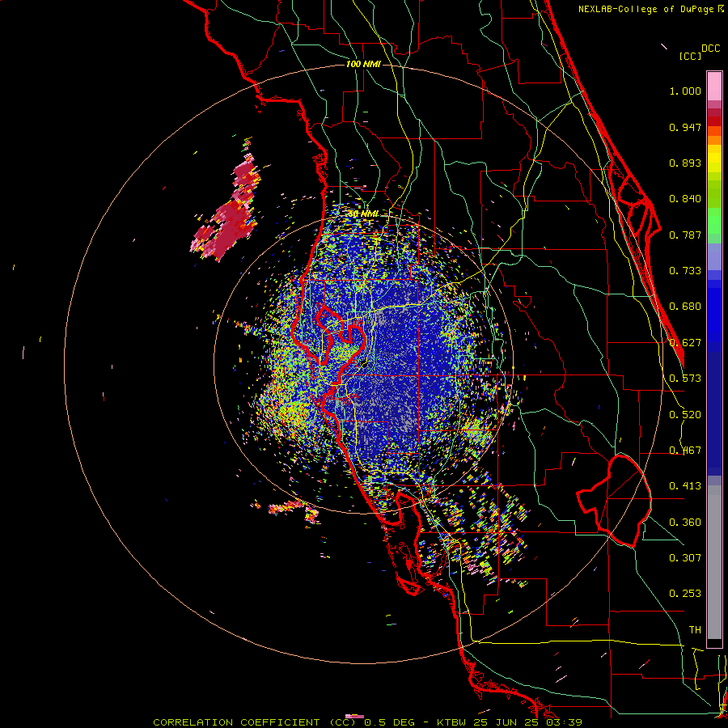Select the 0.360 legend value
The height and width of the screenshot is (728, 728).
pyautogui.click(x=685, y=523)
